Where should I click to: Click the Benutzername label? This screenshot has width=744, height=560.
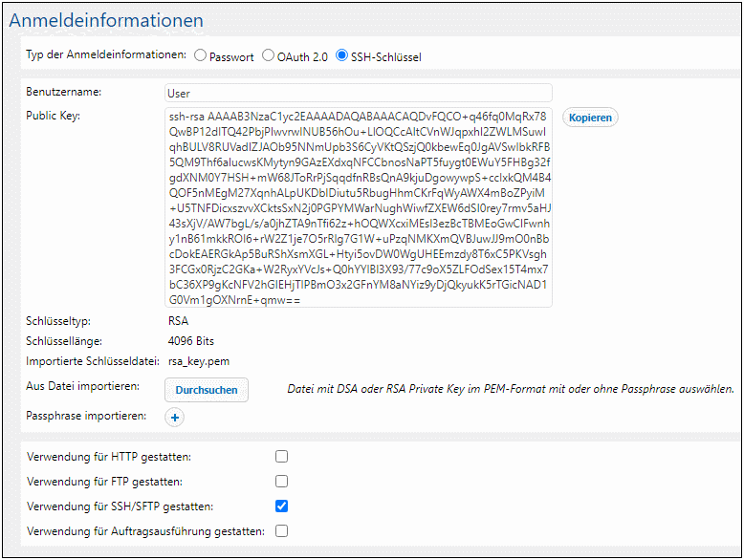point(64,92)
